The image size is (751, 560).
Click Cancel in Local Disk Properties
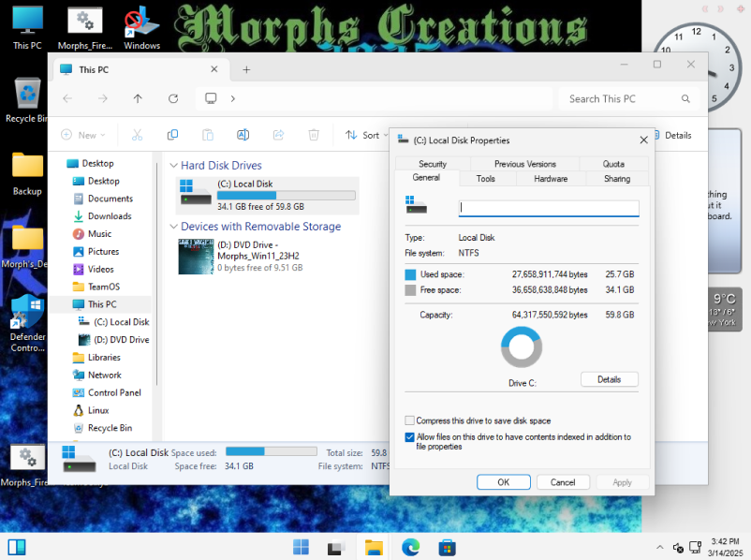[x=563, y=482]
